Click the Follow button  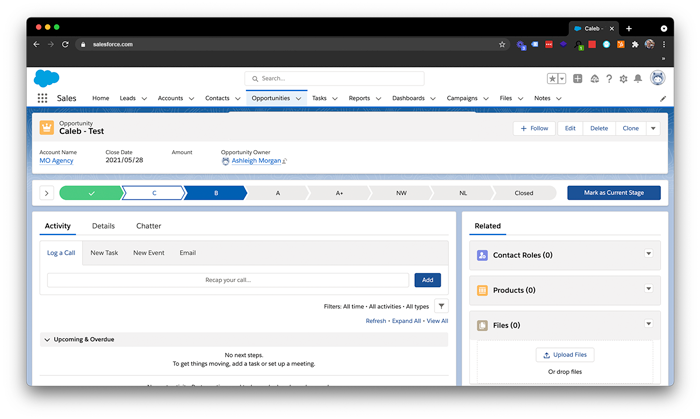point(534,129)
